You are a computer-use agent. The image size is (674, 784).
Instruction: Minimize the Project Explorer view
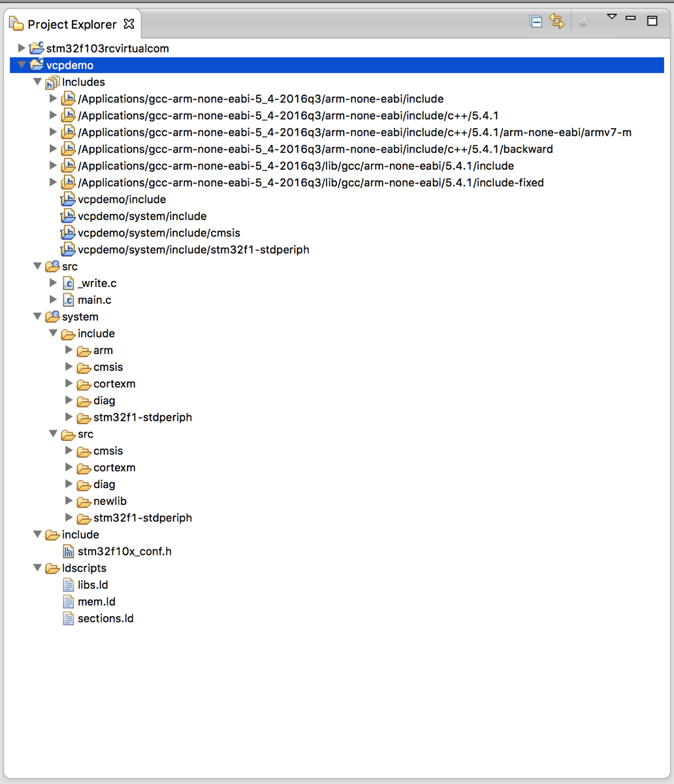[631, 18]
